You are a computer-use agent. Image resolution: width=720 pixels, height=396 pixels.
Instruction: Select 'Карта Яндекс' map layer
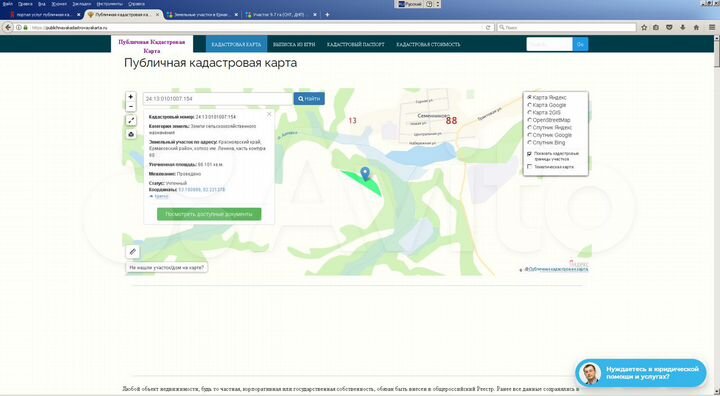pos(529,97)
